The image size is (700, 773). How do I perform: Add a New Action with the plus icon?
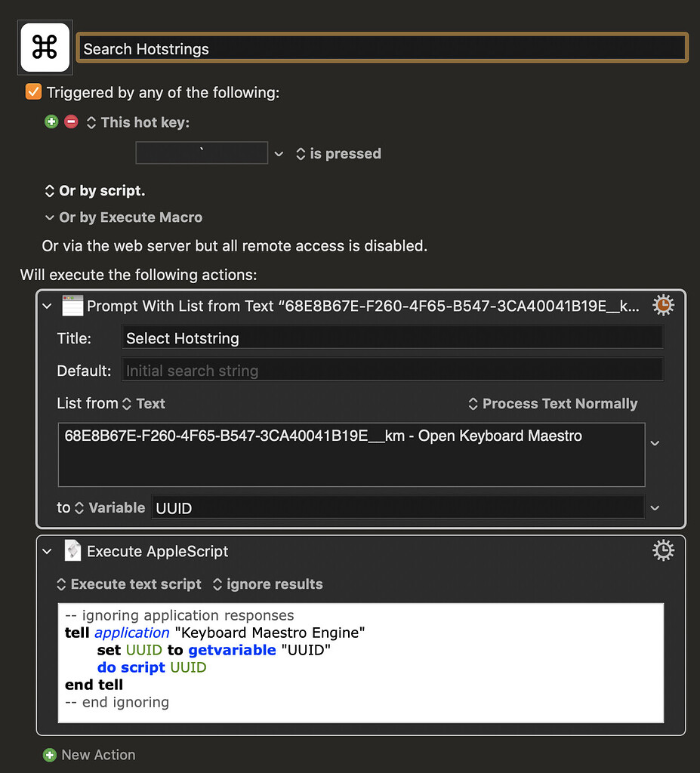tap(50, 755)
